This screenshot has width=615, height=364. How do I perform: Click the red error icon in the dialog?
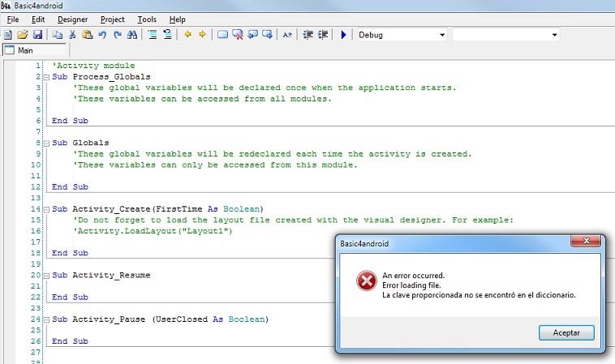pyautogui.click(x=367, y=280)
